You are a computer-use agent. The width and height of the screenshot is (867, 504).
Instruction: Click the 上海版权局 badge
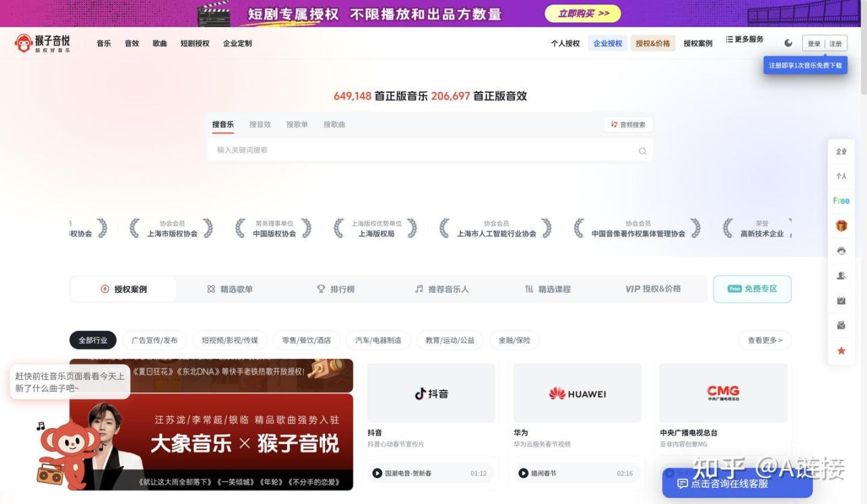376,228
